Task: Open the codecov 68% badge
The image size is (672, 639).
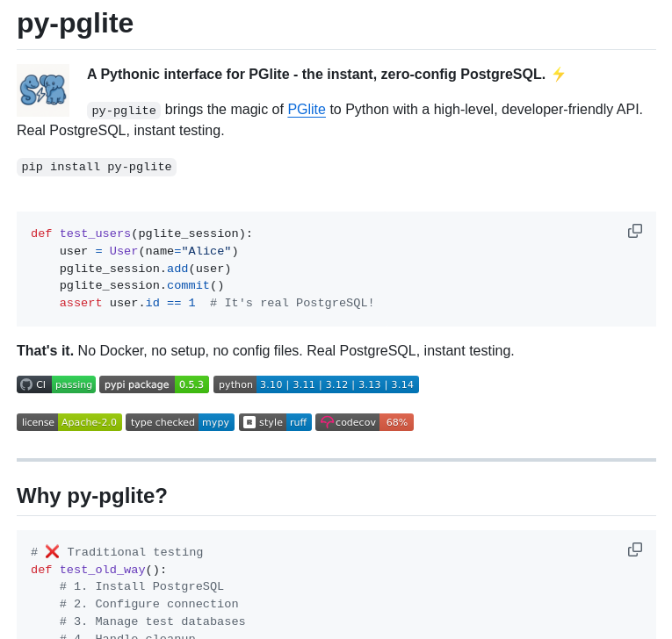Action: [x=365, y=422]
